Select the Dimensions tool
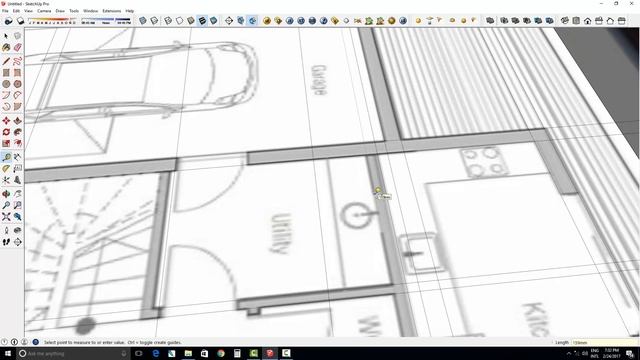 [18, 157]
